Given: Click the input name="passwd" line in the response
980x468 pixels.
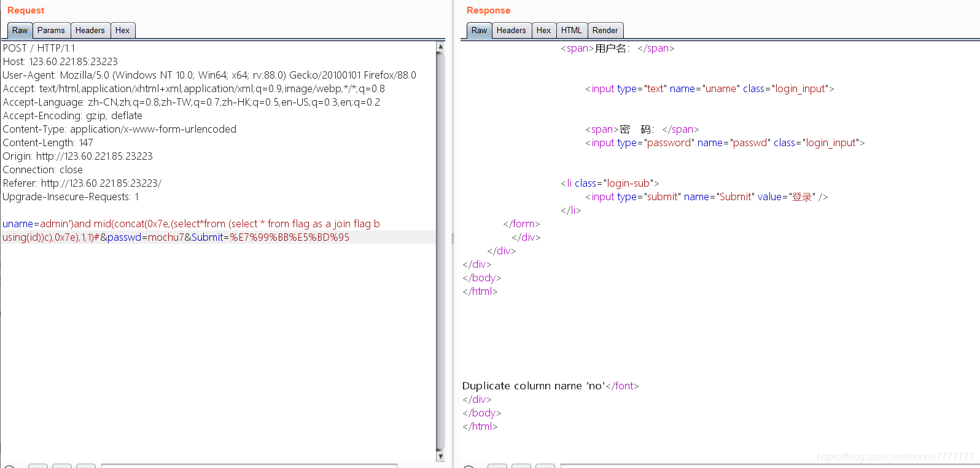Looking at the screenshot, I should (x=725, y=142).
